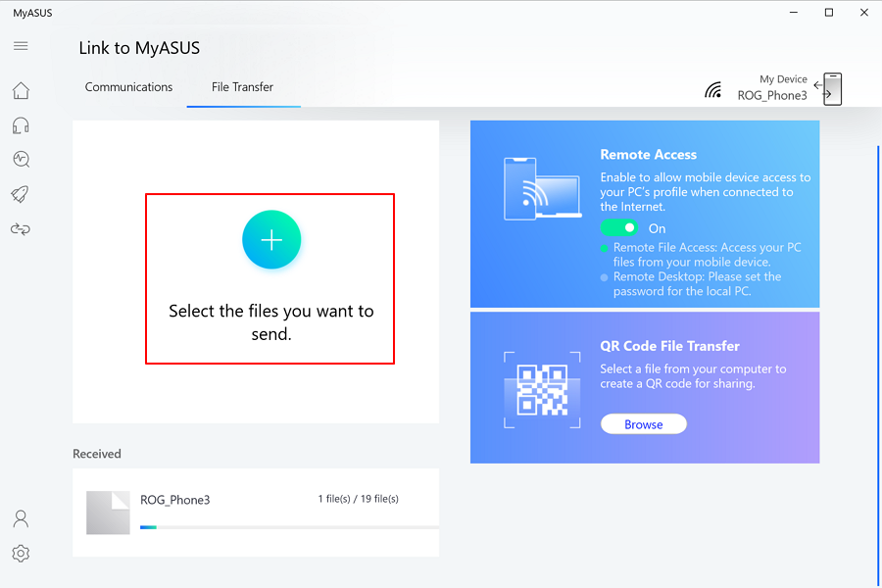Close the MyASUS window

[x=864, y=13]
